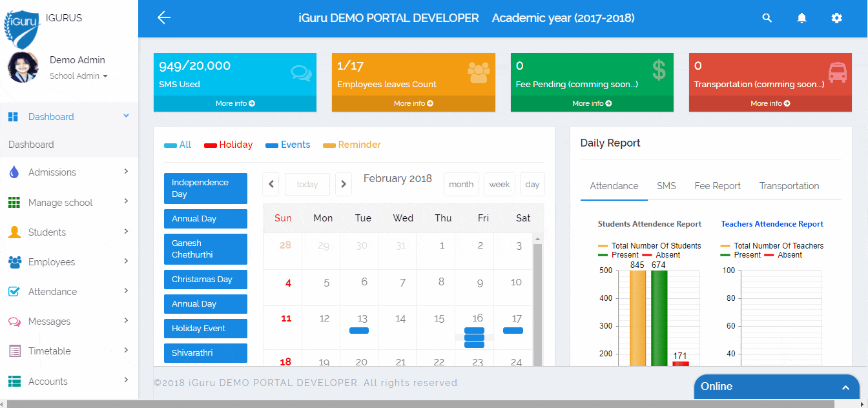This screenshot has height=408, width=868.
Task: Expand the Students submenu arrow
Action: [126, 231]
